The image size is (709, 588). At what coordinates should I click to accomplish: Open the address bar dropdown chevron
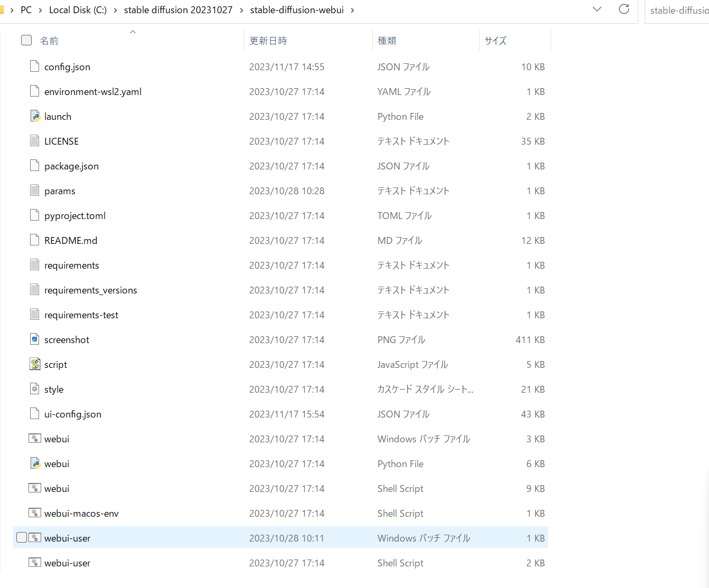pyautogui.click(x=597, y=9)
